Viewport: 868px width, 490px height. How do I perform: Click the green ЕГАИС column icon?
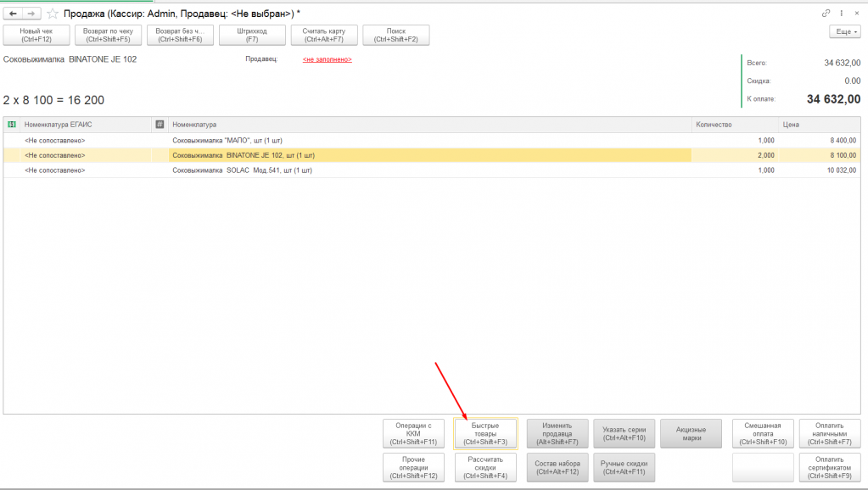point(12,125)
